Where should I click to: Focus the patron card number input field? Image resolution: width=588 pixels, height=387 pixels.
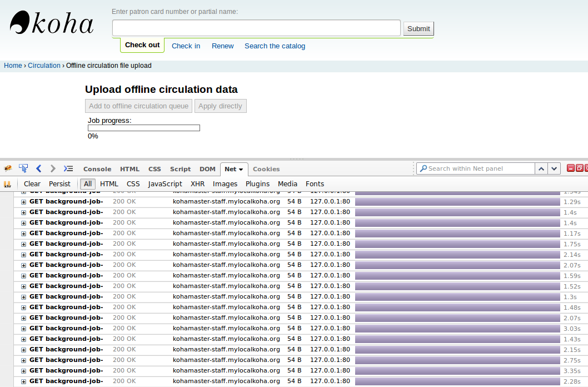coord(256,28)
